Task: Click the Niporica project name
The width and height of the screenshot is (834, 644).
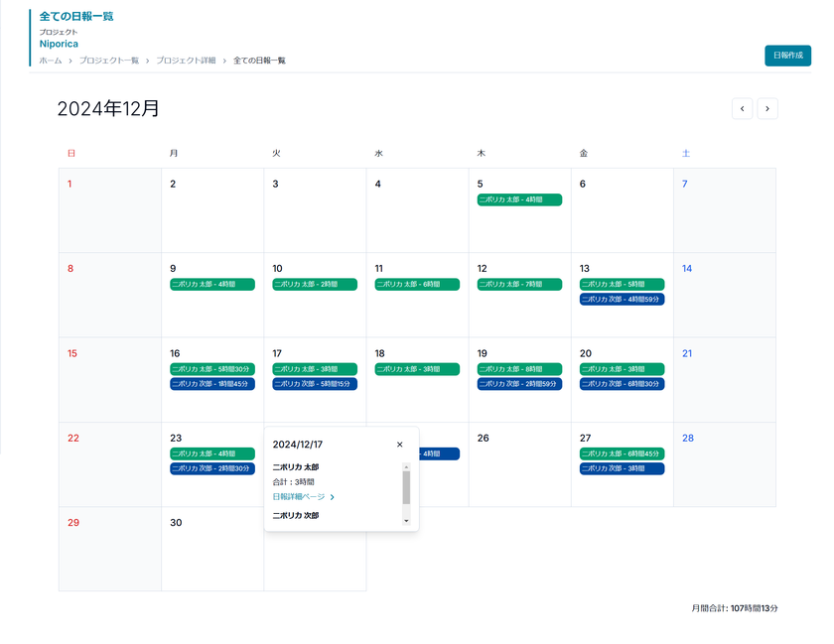Action: 59,44
